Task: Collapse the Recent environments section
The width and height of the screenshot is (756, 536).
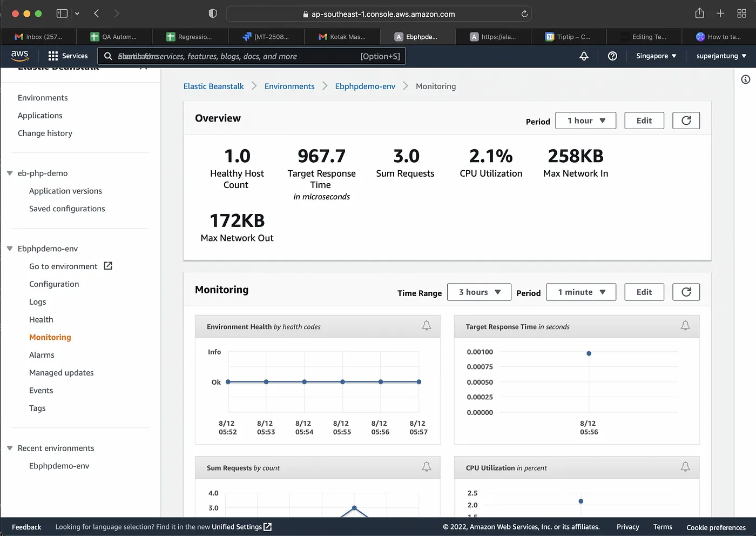Action: point(10,448)
